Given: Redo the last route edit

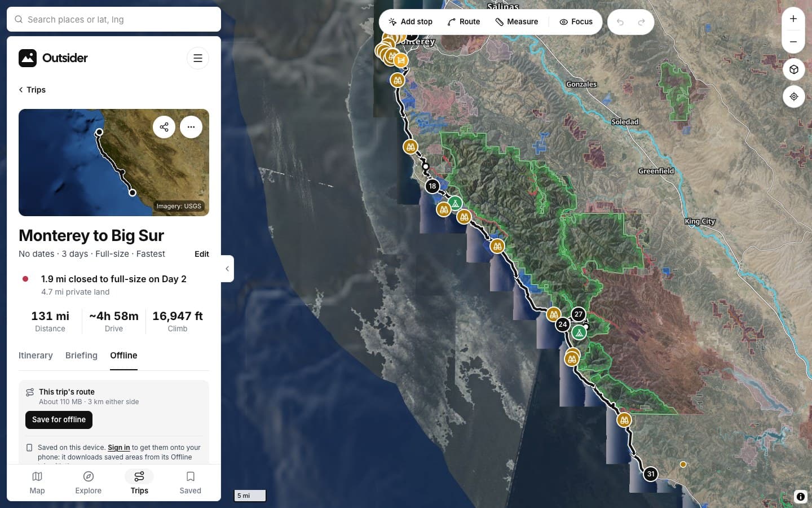Looking at the screenshot, I should click(641, 22).
